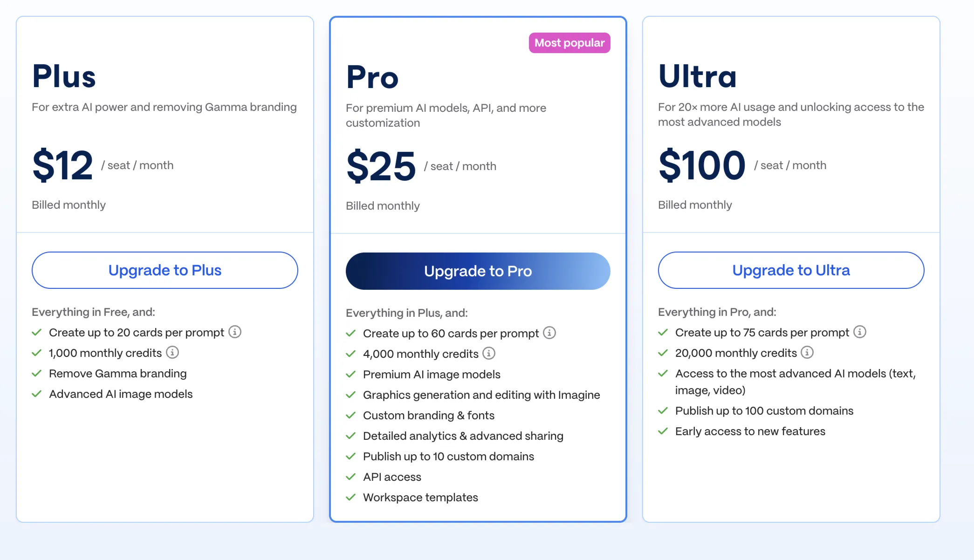
Task: Click the API access feature checkmark
Action: point(351,477)
